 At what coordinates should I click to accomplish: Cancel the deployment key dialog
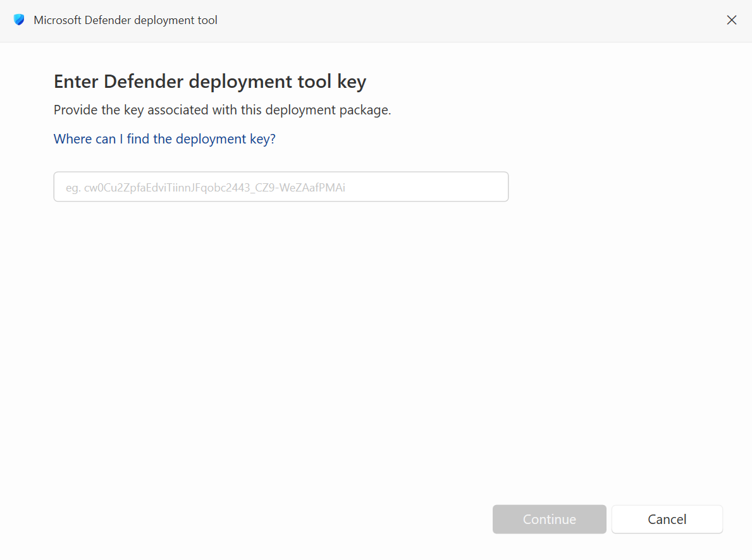(x=667, y=520)
